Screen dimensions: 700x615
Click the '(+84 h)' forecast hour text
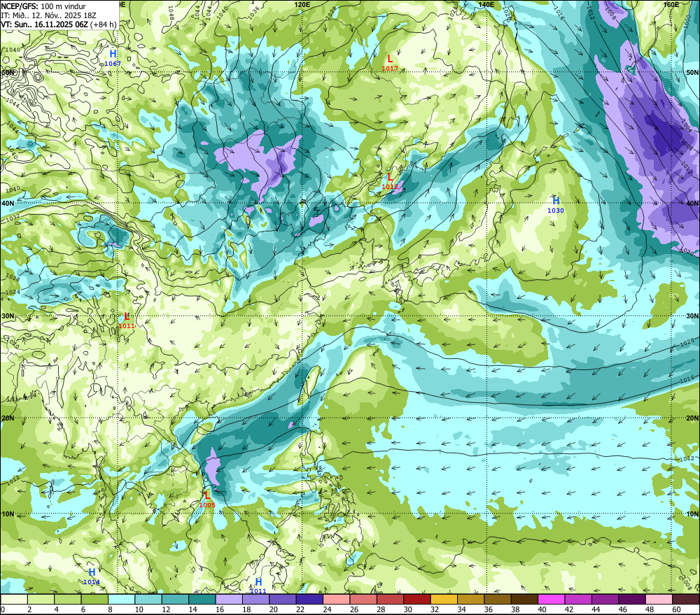point(104,24)
